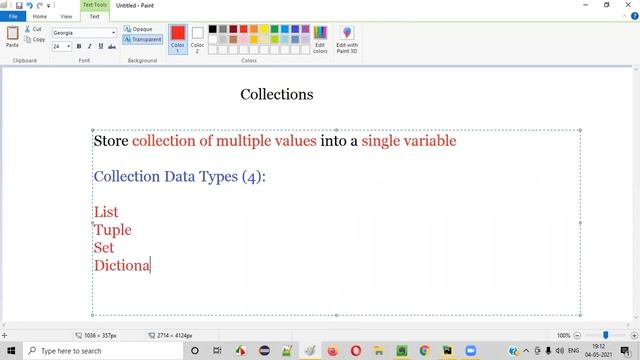Image resolution: width=640 pixels, height=360 pixels.
Task: Collapse the ribbon with chevron
Action: (624, 16)
